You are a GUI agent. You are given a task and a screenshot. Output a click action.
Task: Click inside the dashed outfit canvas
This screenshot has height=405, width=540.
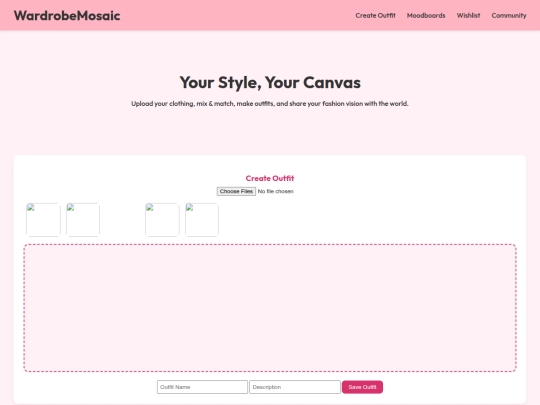tap(270, 308)
